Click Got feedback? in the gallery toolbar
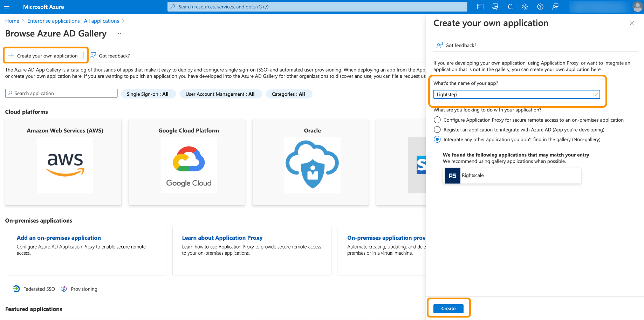This screenshot has width=644, height=320. pos(110,56)
